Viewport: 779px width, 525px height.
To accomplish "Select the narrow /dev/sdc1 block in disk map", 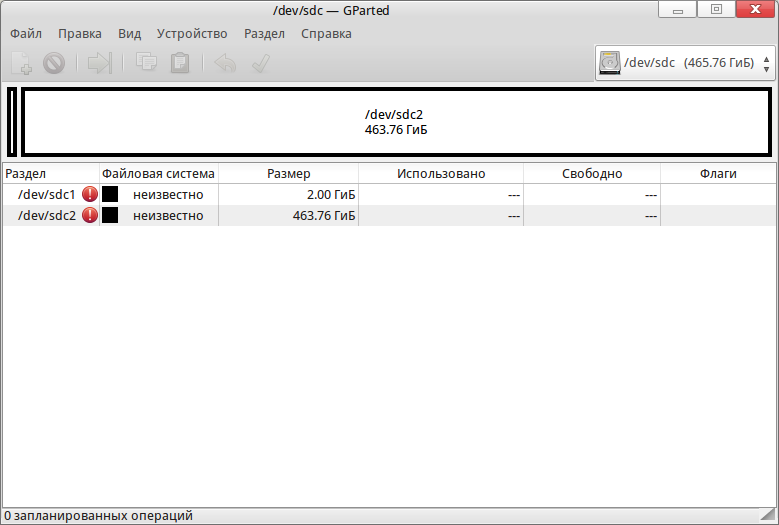I will coord(12,122).
